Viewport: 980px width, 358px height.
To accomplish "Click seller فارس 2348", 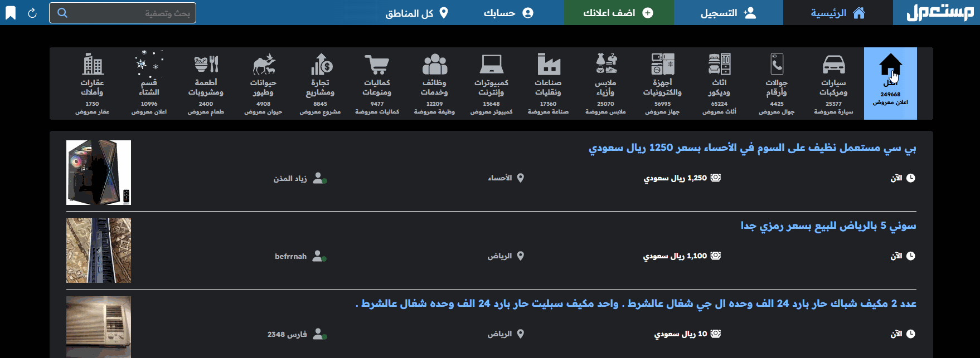I will click(x=287, y=334).
